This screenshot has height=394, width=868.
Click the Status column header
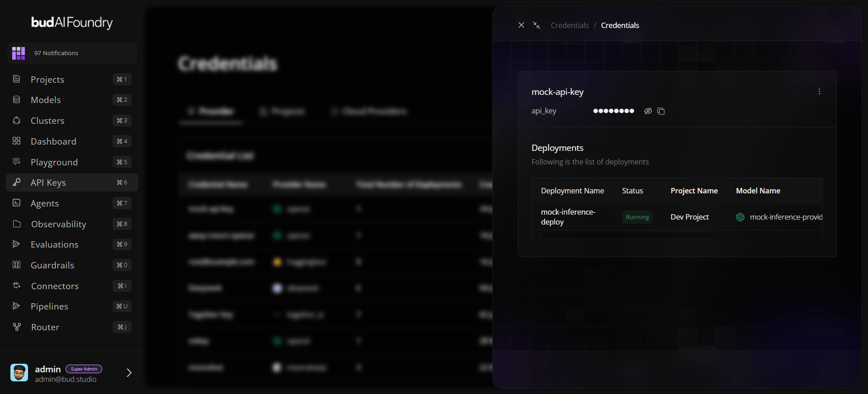click(632, 191)
